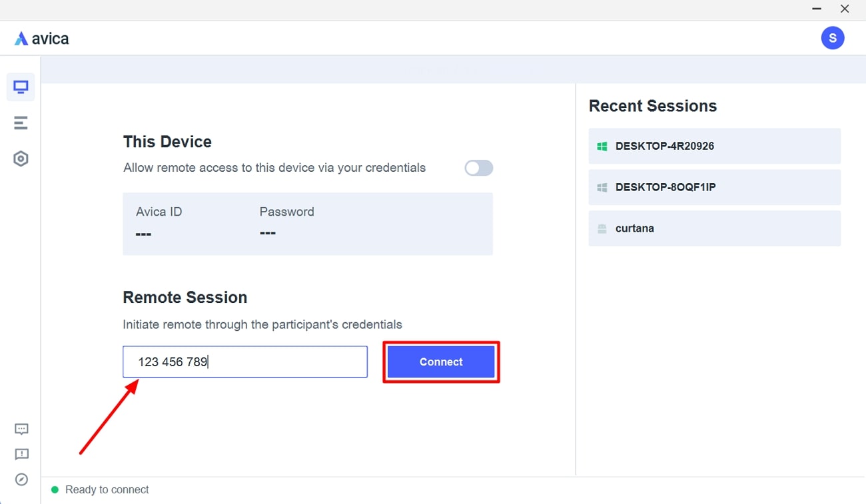The width and height of the screenshot is (866, 504).
Task: Click the Remote Session heading
Action: coord(185,298)
